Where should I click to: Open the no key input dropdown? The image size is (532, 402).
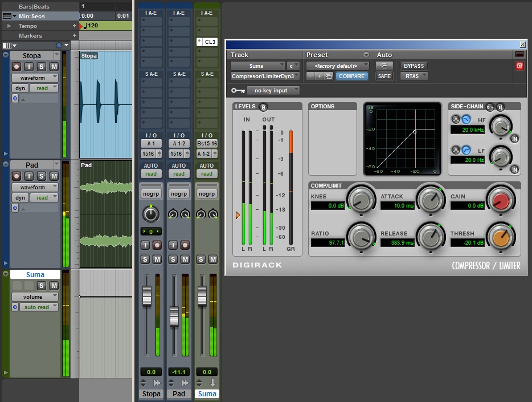(x=273, y=90)
